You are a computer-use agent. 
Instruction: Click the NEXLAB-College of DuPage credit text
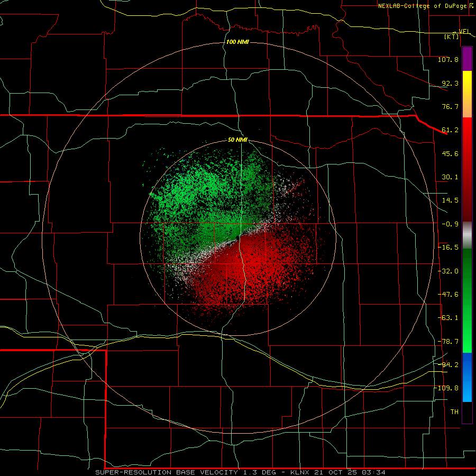tap(422, 6)
